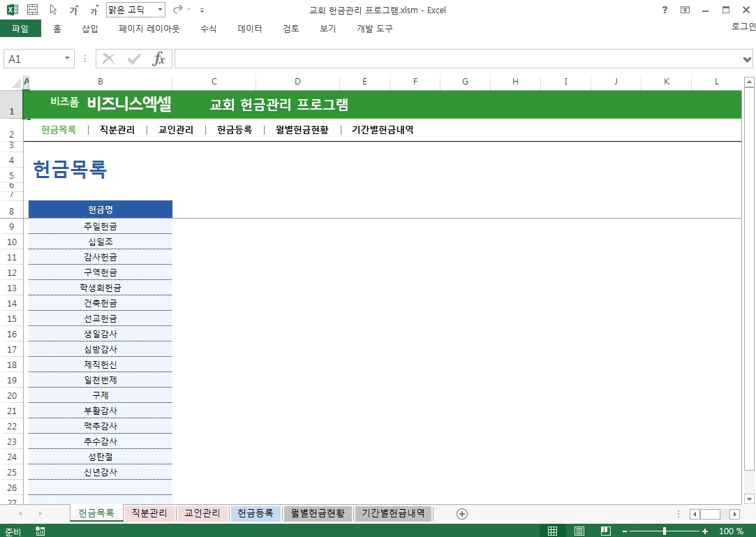Click the zoom slider handle
The width and height of the screenshot is (756, 537).
point(665,531)
